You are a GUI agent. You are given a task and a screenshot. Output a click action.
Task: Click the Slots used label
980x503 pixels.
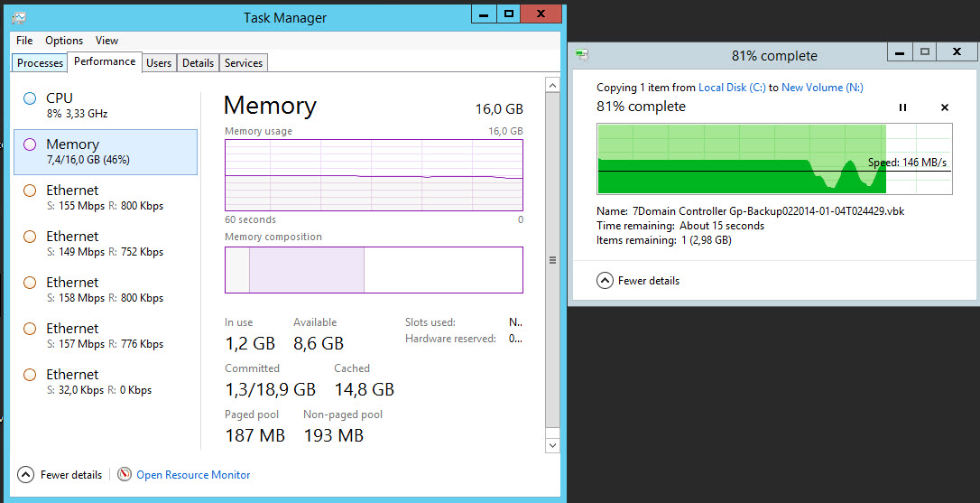tap(430, 322)
